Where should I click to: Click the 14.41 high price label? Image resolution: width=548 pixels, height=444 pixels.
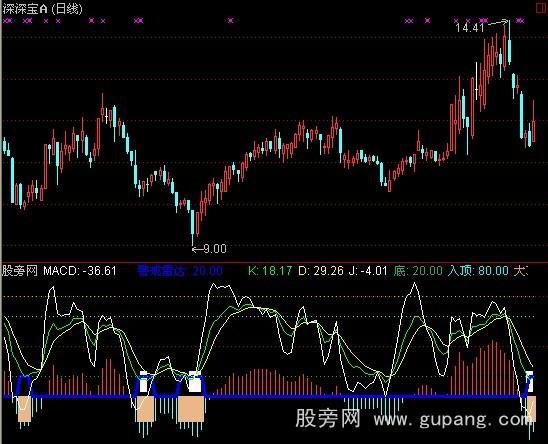point(470,28)
